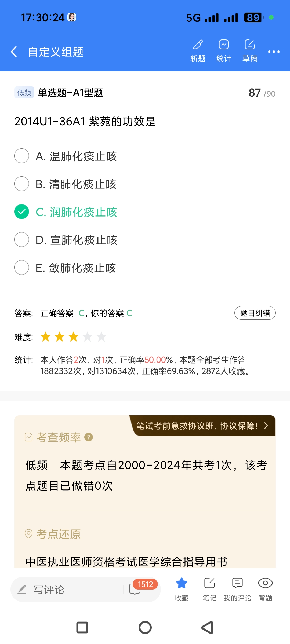Tap the 考查频率 question mark help
290x644 pixels.
89,437
